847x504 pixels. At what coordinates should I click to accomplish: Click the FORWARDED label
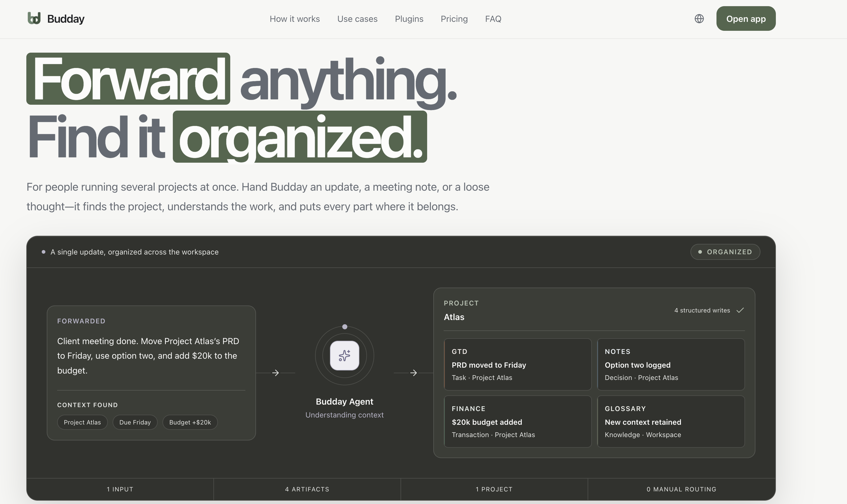pos(81,321)
